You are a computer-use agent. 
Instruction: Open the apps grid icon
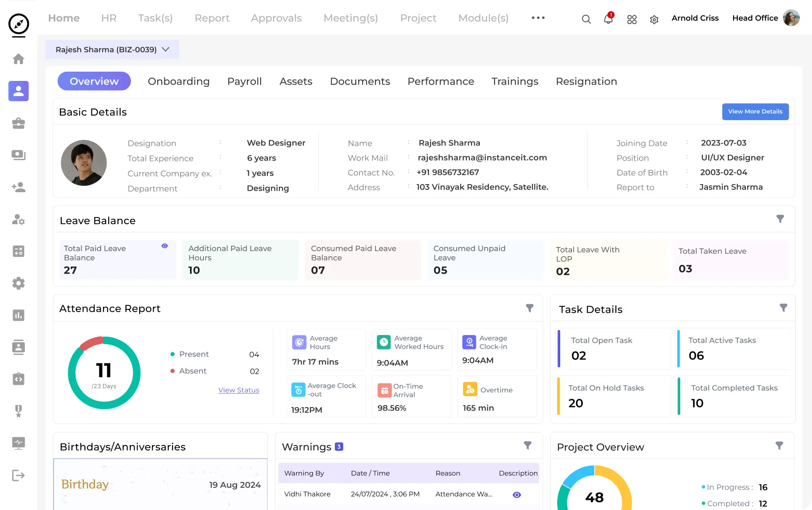click(x=632, y=19)
